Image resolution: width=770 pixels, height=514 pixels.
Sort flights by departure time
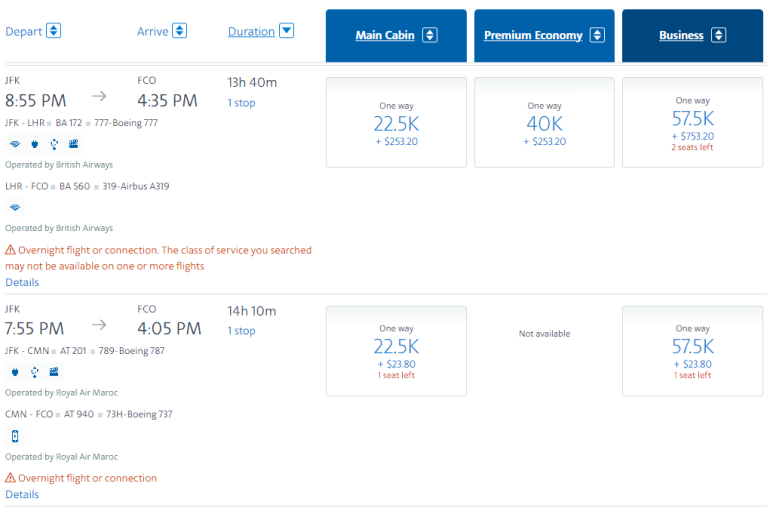33,31
